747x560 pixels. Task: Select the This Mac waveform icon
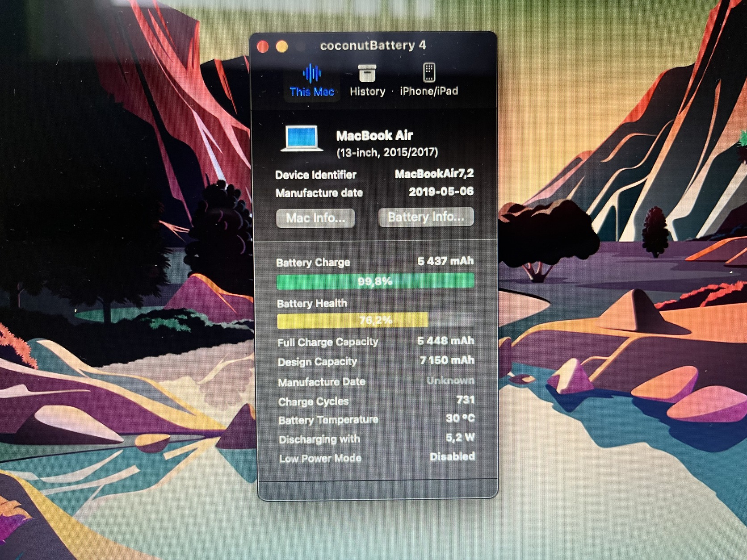tap(312, 73)
